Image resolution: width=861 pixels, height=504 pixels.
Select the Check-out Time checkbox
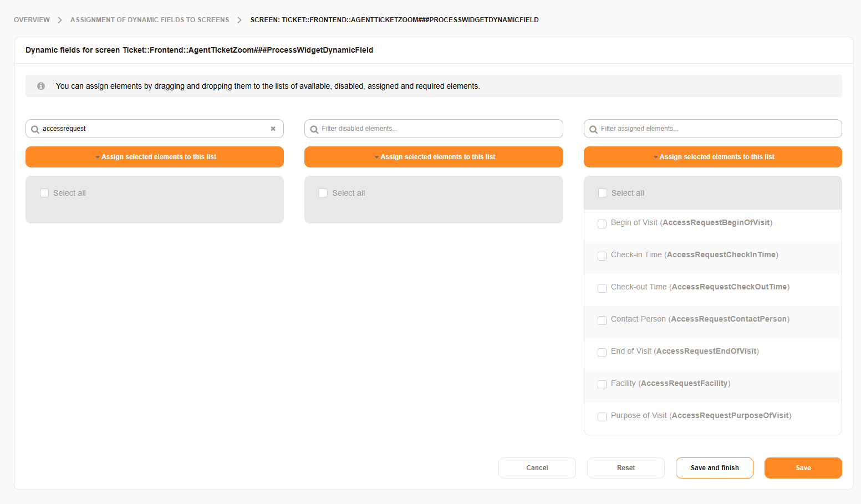coord(602,288)
